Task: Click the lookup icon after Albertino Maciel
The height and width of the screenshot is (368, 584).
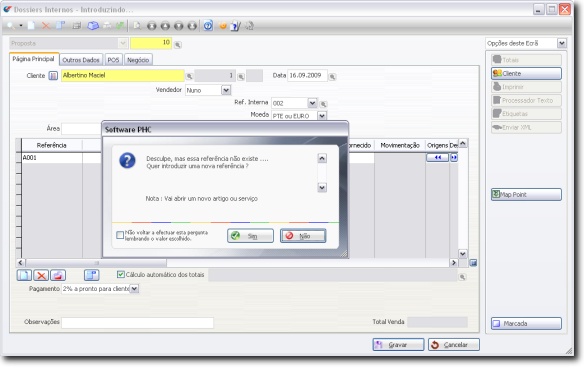Action: click(189, 76)
